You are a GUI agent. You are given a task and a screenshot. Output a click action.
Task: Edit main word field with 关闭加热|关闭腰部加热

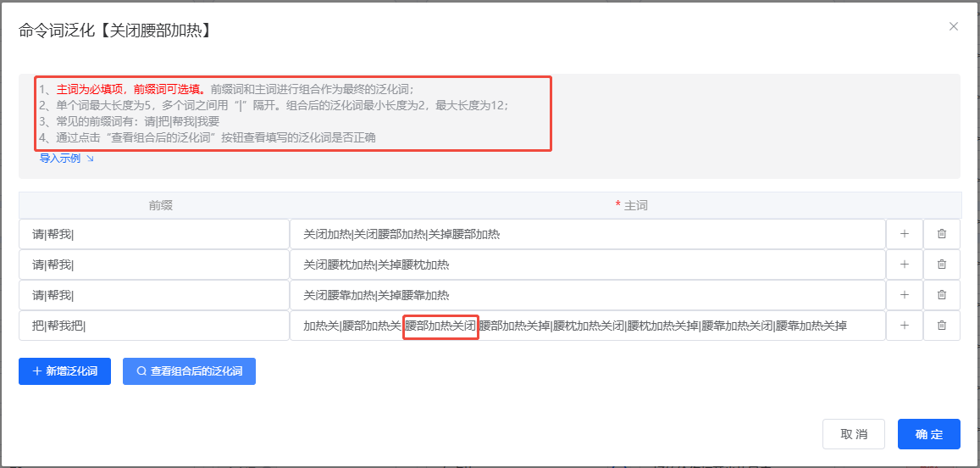coord(587,234)
